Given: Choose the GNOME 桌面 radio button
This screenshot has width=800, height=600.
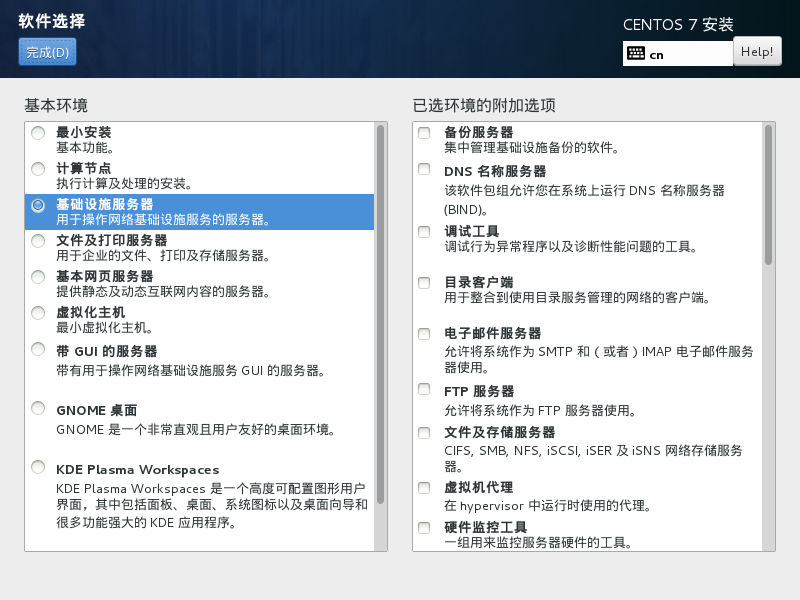Looking at the screenshot, I should tap(38, 408).
